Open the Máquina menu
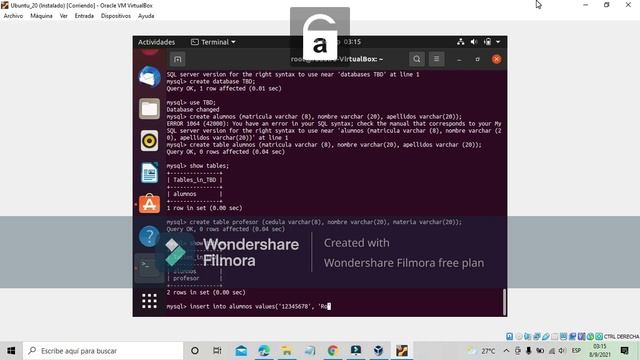Image resolution: width=640 pixels, height=360 pixels. [x=41, y=16]
